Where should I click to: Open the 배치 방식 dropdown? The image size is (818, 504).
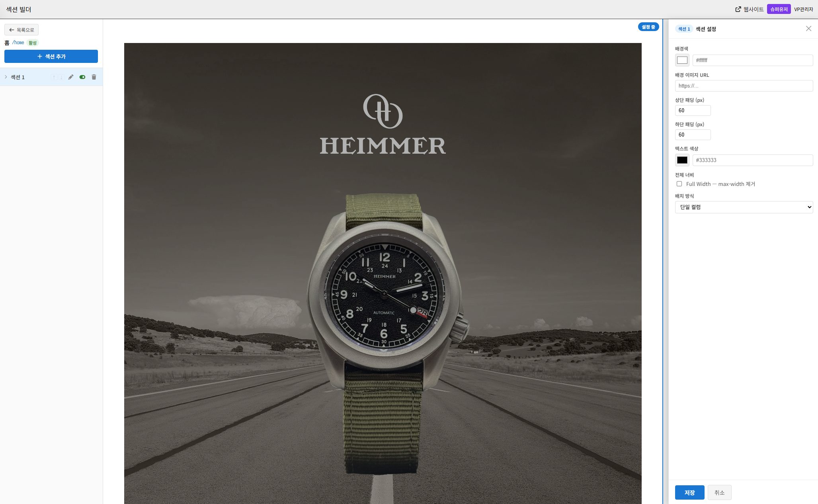pos(744,207)
